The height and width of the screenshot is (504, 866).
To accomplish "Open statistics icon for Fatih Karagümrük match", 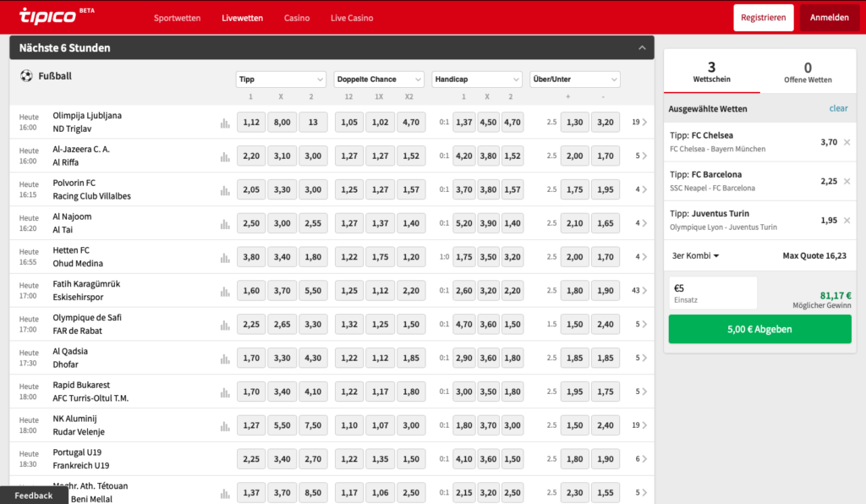I will click(x=225, y=292).
